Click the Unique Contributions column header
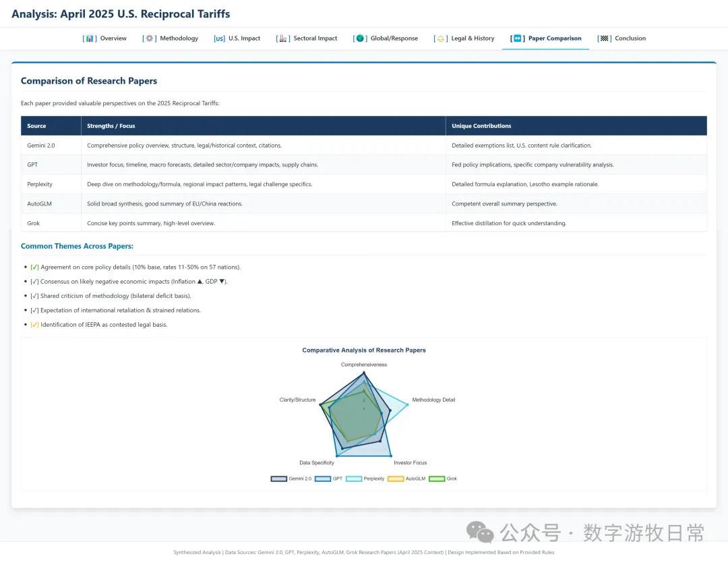This screenshot has width=728, height=562. (x=481, y=126)
